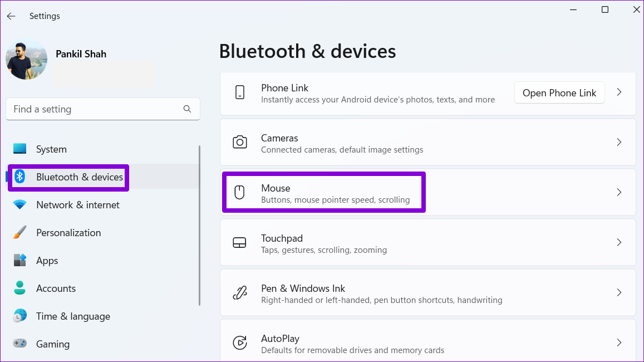The image size is (644, 362).
Task: Click the Mouse icon
Action: [240, 192]
